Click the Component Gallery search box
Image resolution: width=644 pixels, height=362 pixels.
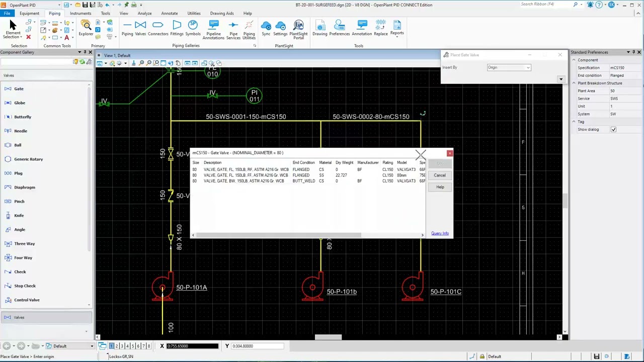pyautogui.click(x=36, y=62)
